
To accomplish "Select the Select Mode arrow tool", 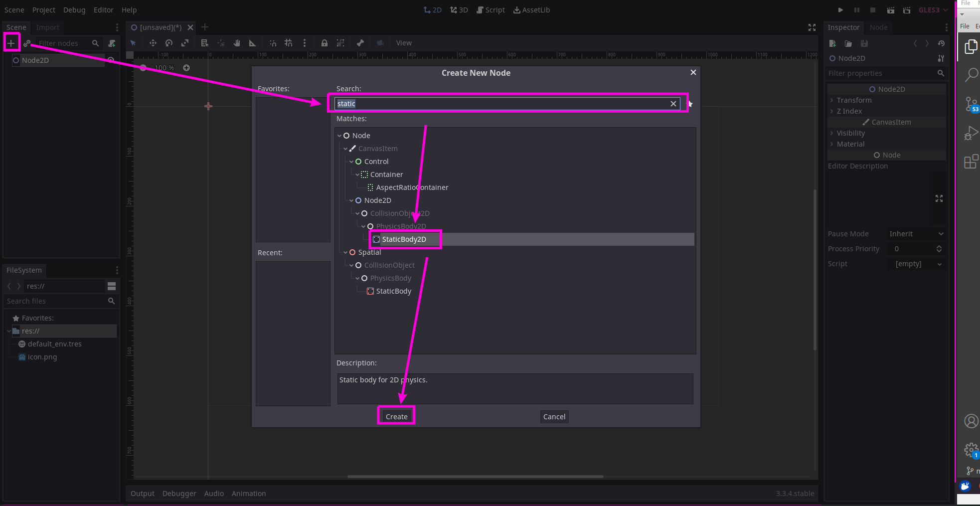I will [x=133, y=43].
